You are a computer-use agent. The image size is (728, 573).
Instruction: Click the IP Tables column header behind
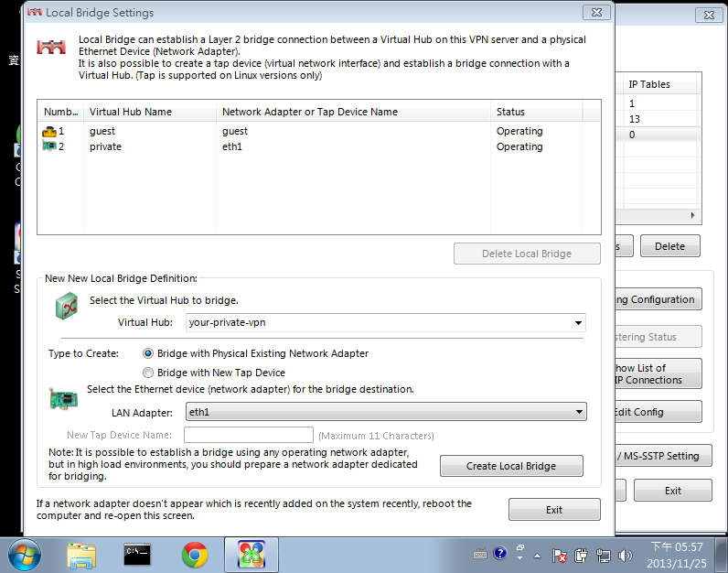pos(659,84)
